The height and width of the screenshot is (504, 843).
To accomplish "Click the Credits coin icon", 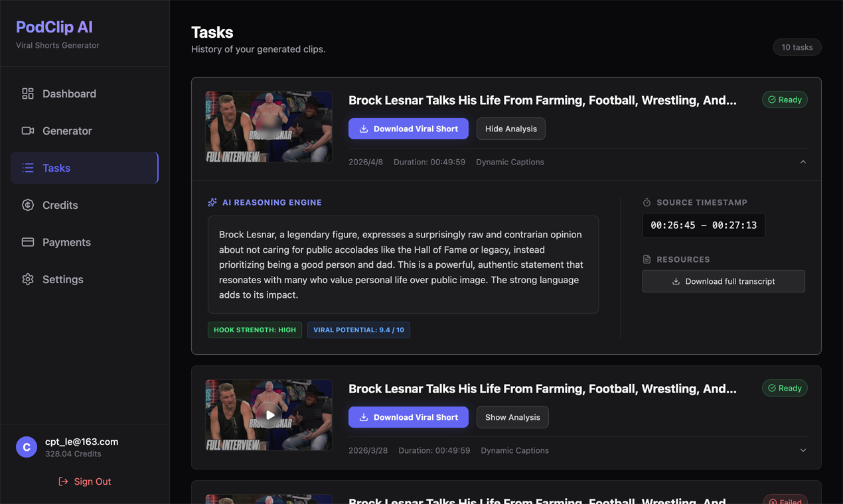I will pyautogui.click(x=28, y=205).
